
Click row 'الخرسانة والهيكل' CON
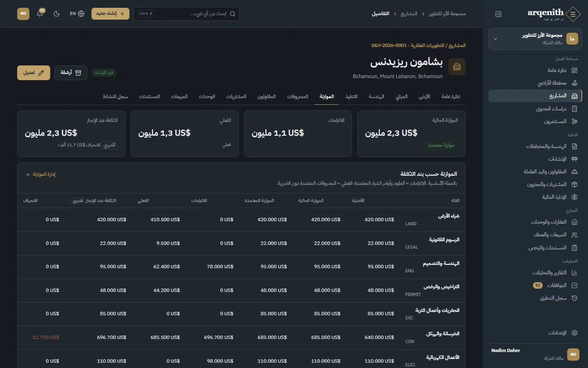click(x=241, y=338)
